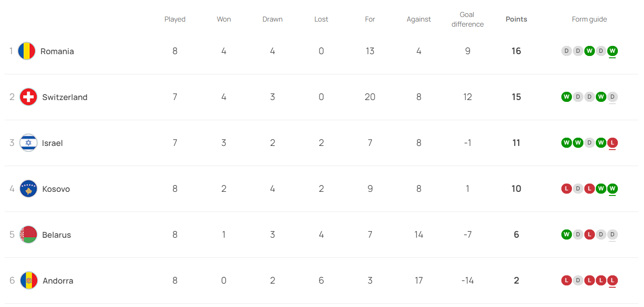Open the Romania team link
The height and width of the screenshot is (307, 644).
point(57,51)
